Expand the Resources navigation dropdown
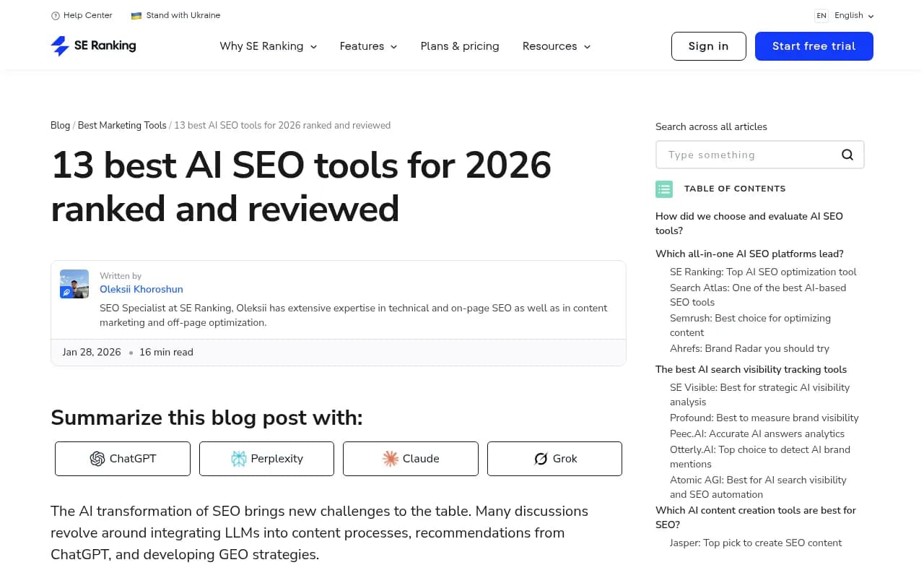The height and width of the screenshot is (578, 924). (x=556, y=46)
